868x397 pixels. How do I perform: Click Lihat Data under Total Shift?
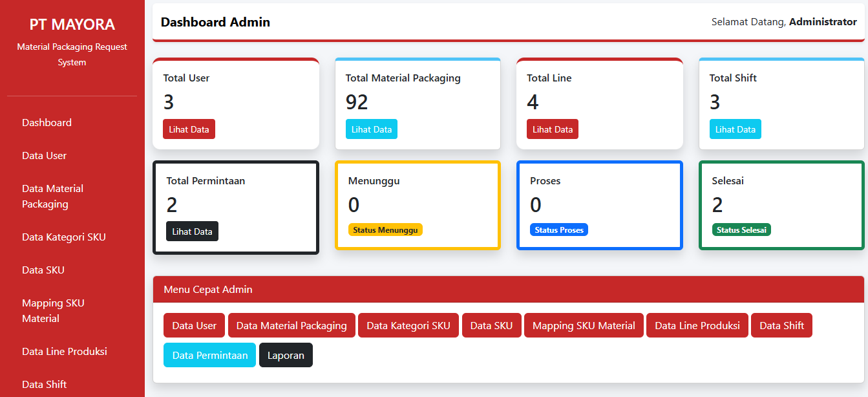[735, 129]
